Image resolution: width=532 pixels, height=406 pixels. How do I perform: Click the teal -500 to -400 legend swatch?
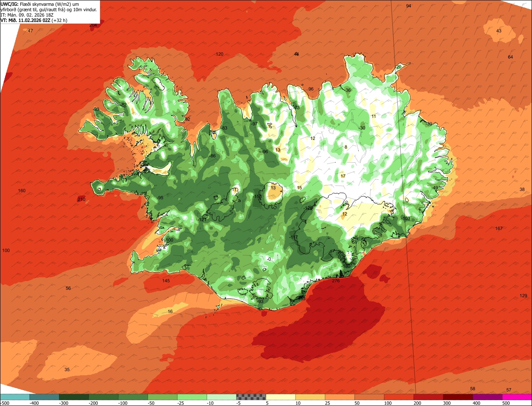(15, 397)
